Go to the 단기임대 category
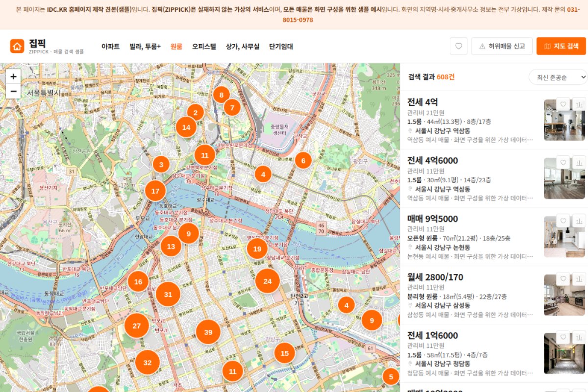The height and width of the screenshot is (392, 588). click(x=281, y=47)
